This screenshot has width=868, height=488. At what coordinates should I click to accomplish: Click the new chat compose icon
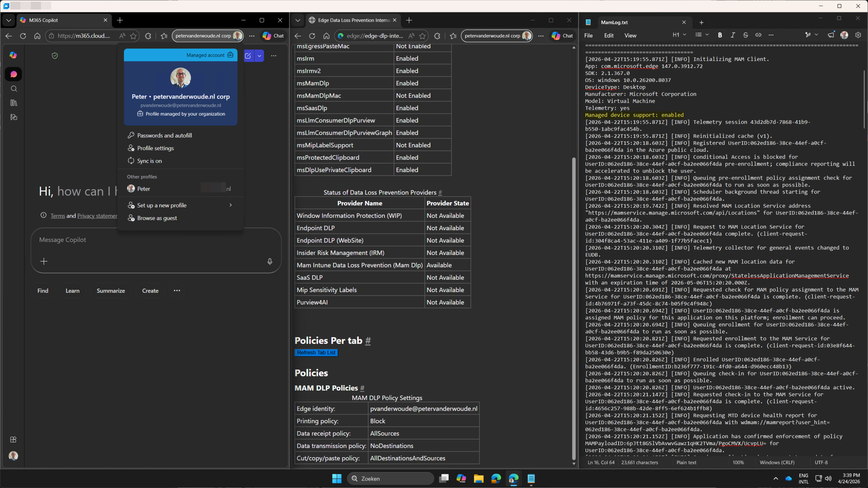(x=248, y=56)
